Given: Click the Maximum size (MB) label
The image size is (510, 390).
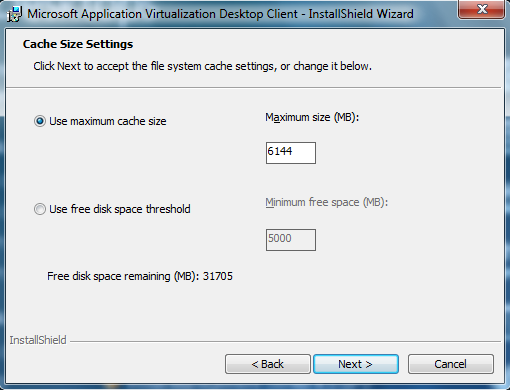Looking at the screenshot, I should 312,117.
